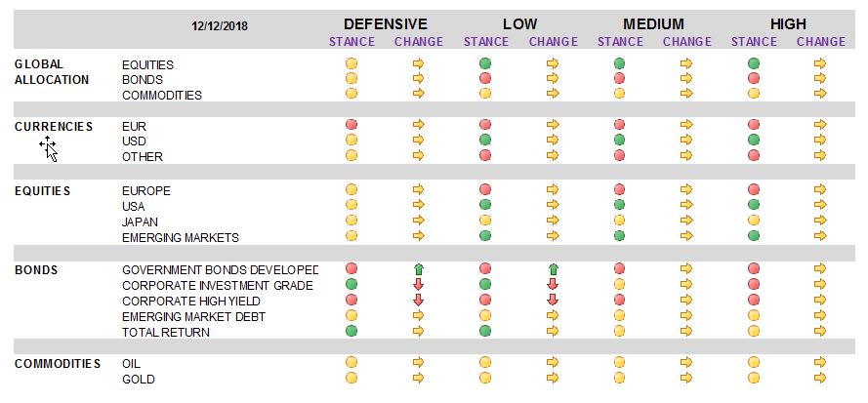
Task: Click the 12/12/2018 date cell
Action: tap(220, 26)
